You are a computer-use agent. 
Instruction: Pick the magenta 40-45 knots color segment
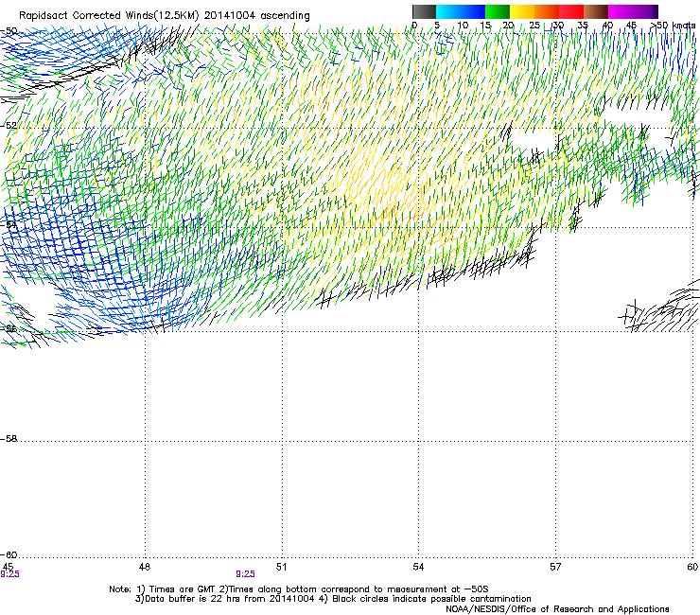621,11
